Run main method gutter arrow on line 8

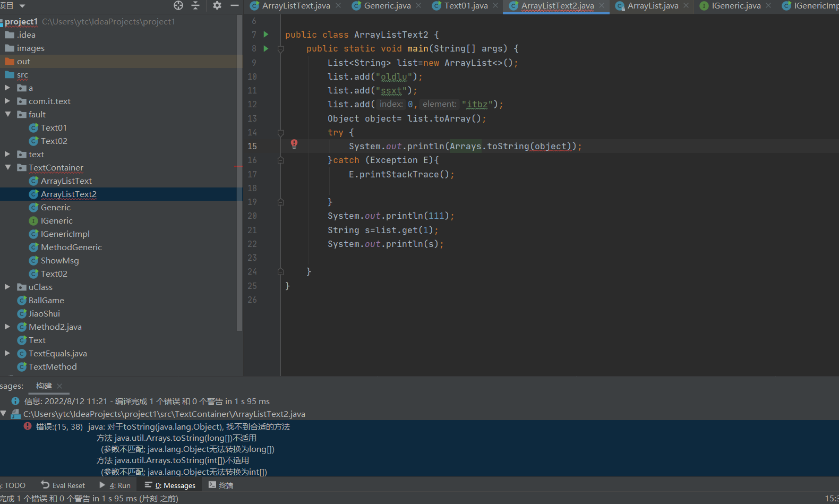tap(266, 48)
